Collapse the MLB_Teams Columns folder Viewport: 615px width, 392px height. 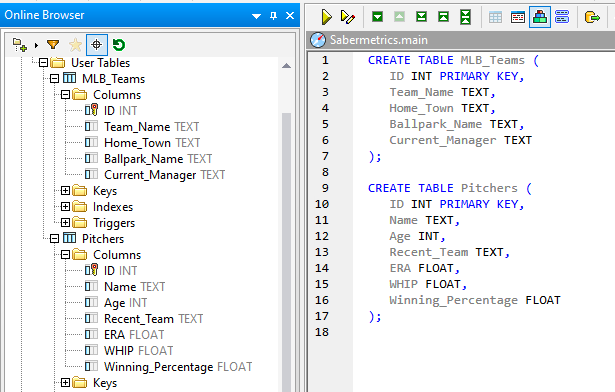pyautogui.click(x=66, y=95)
